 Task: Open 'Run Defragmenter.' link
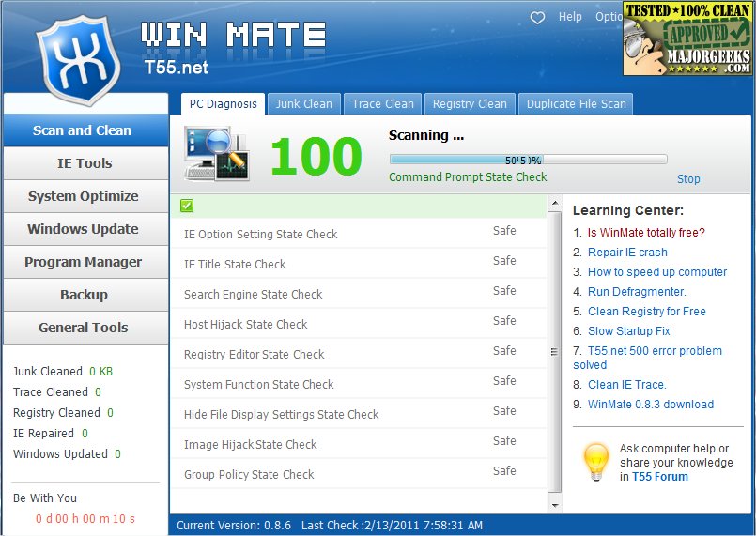pos(637,292)
